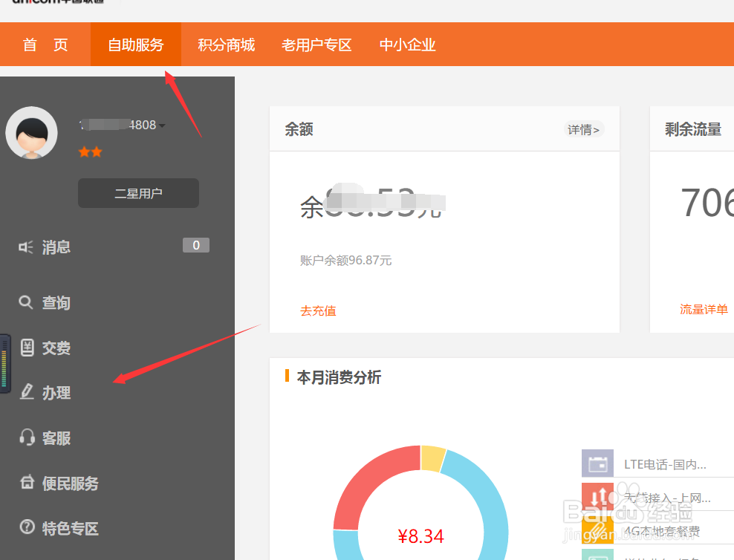Click the 剩余流量 card heading
Screen dimensions: 734x560
coord(693,129)
